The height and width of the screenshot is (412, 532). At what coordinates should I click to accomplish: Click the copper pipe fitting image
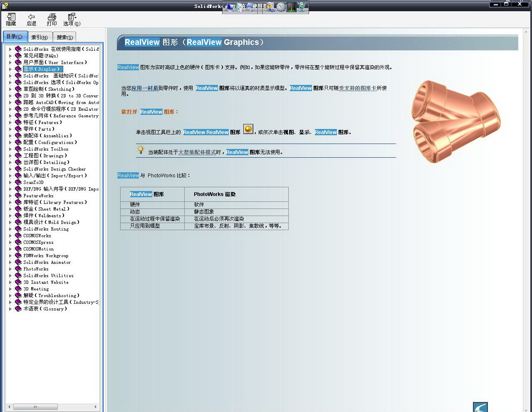(x=456, y=121)
